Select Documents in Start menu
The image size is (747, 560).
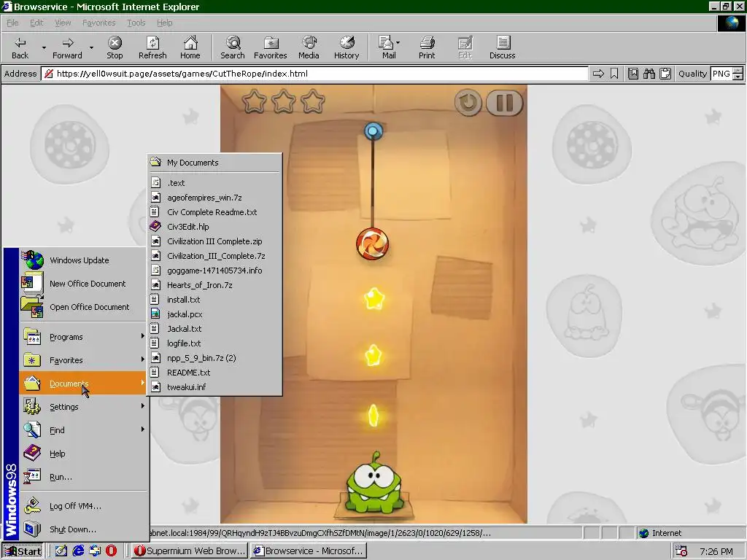pos(82,384)
